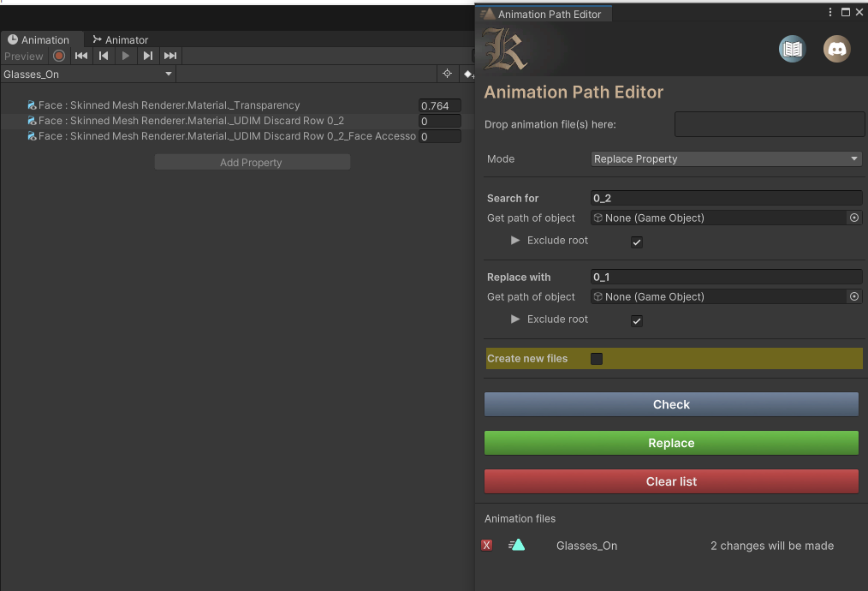Remove Glasses_On with red X
Viewport: 868px width, 591px height.
pos(487,546)
